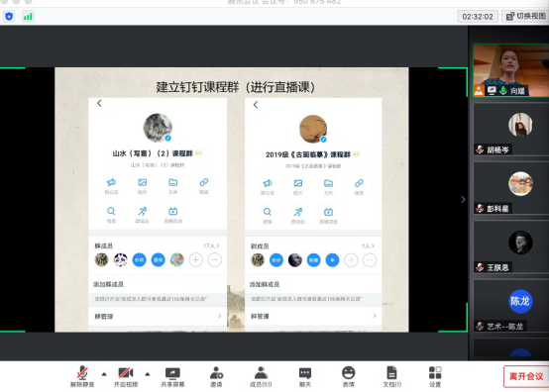Open the 聊天 chat panel
This screenshot has width=549, height=392.
point(305,376)
